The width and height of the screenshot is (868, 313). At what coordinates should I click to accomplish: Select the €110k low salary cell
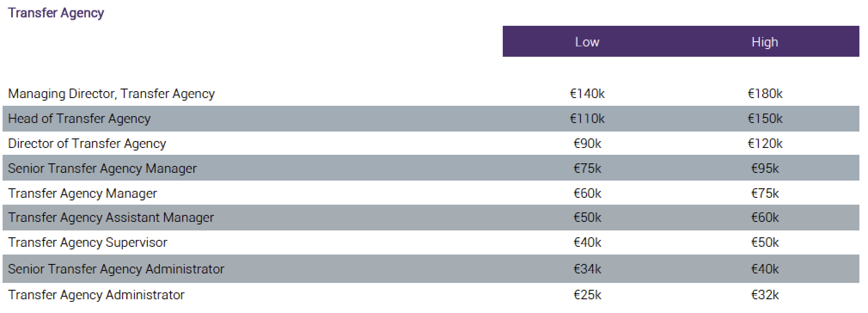pos(587,119)
